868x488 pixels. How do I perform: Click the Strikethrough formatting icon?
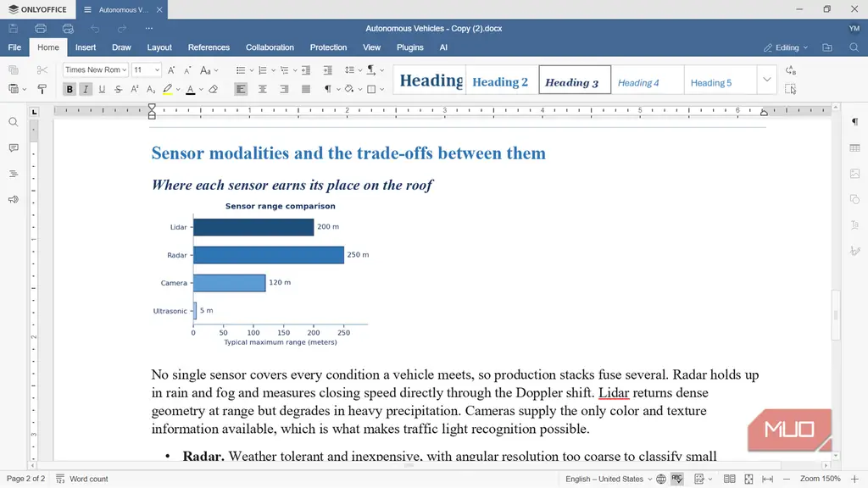point(119,88)
